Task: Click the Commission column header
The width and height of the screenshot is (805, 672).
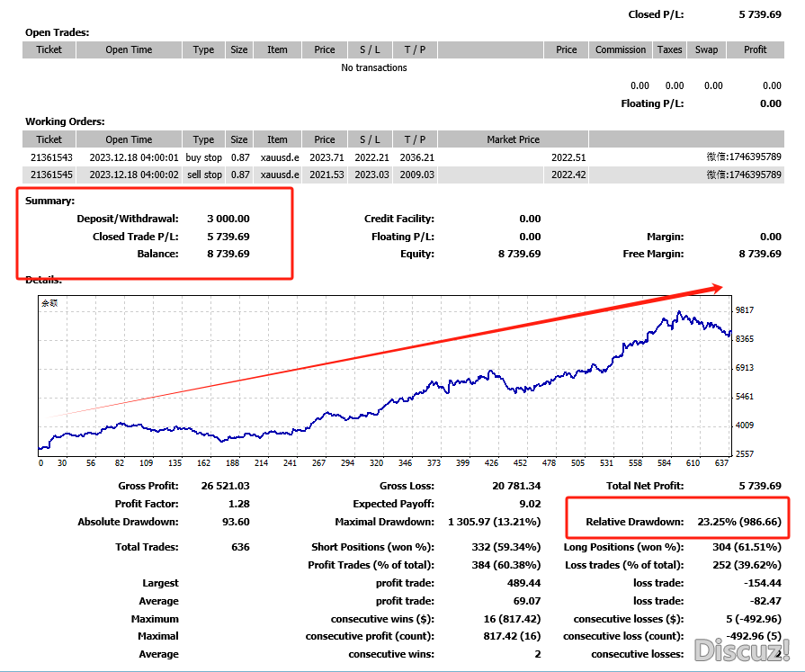Action: [620, 50]
